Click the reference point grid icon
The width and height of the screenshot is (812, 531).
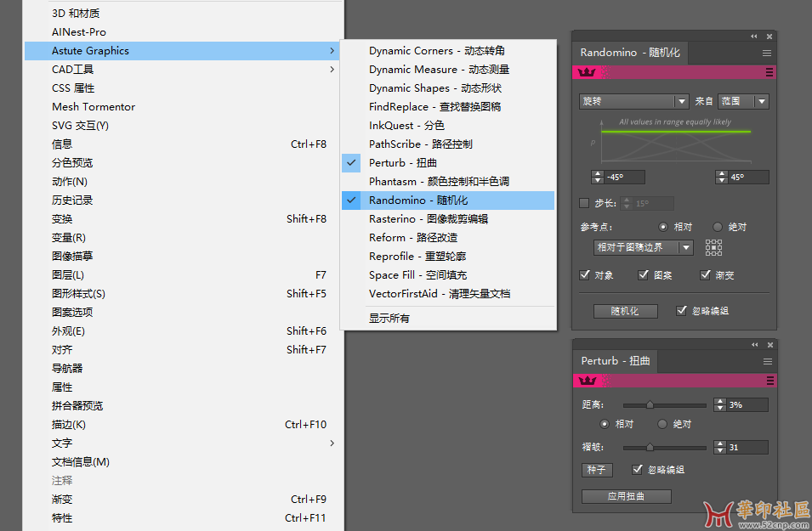click(x=713, y=247)
